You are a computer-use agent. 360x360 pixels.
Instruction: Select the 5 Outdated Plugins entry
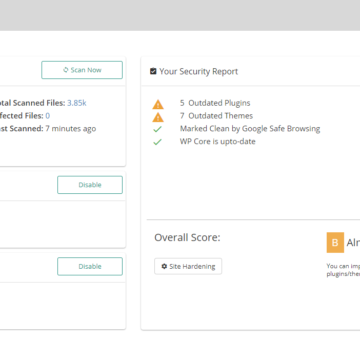pyautogui.click(x=215, y=103)
